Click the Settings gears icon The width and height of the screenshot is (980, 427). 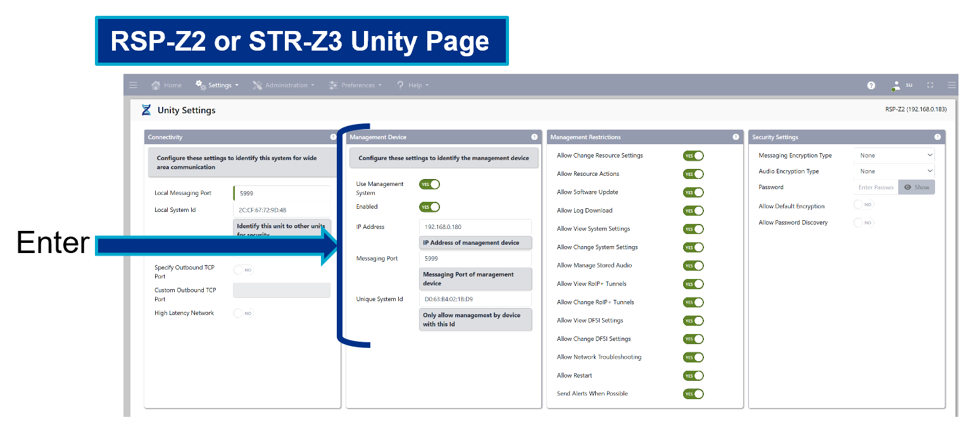(201, 85)
